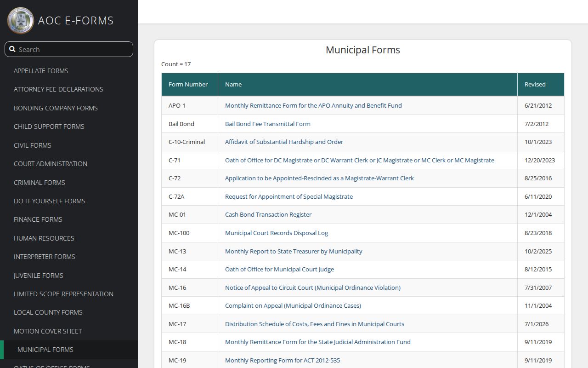Click the 12/20/2023 revised date

pos(540,160)
